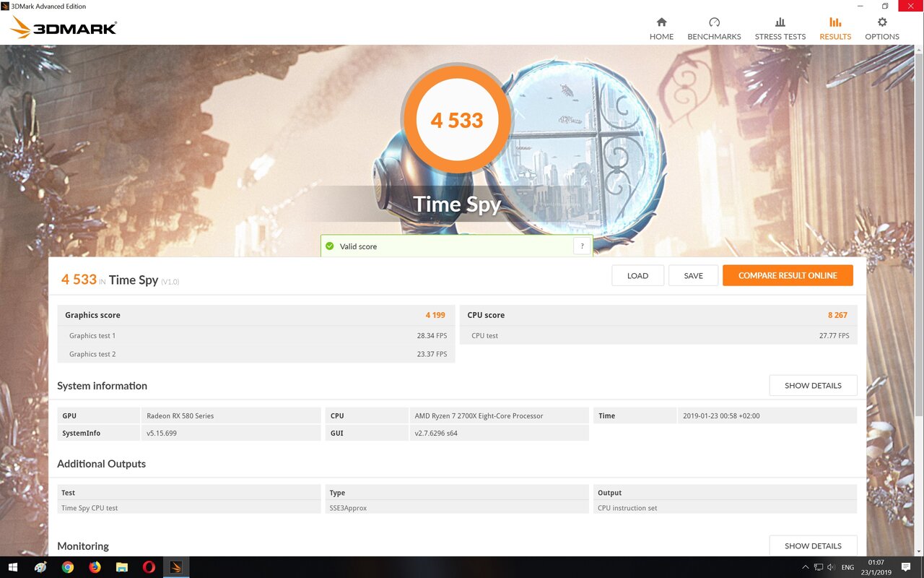Screen dimensions: 924x578
Task: Show details for Monitoring
Action: tap(813, 545)
